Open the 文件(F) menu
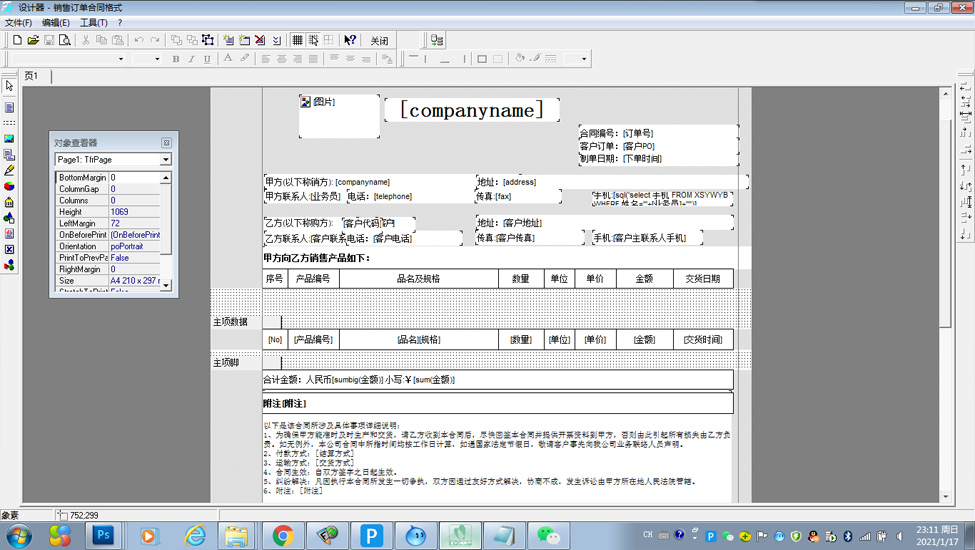The image size is (975, 550). pyautogui.click(x=19, y=22)
